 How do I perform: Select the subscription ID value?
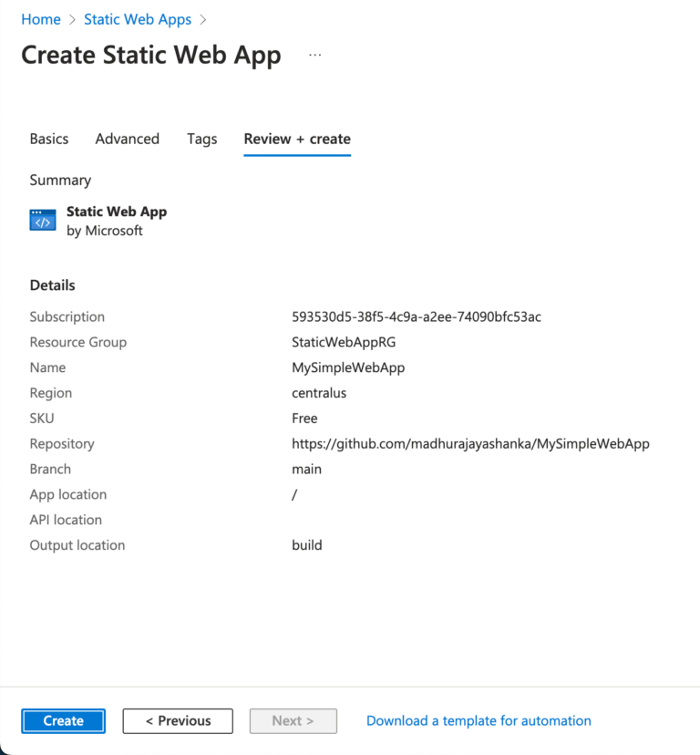point(417,317)
